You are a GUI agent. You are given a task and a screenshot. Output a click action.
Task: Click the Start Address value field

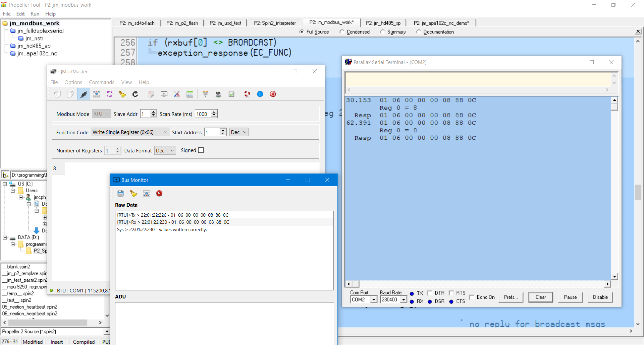212,132
